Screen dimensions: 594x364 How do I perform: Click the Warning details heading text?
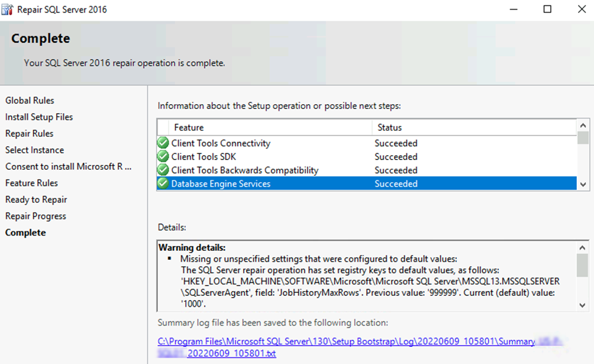192,248
